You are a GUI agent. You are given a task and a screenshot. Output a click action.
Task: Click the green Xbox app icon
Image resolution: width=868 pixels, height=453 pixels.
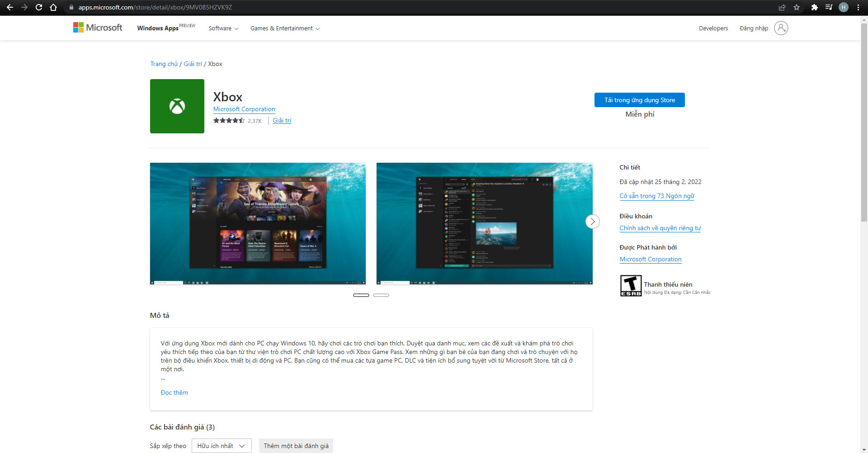pos(177,106)
